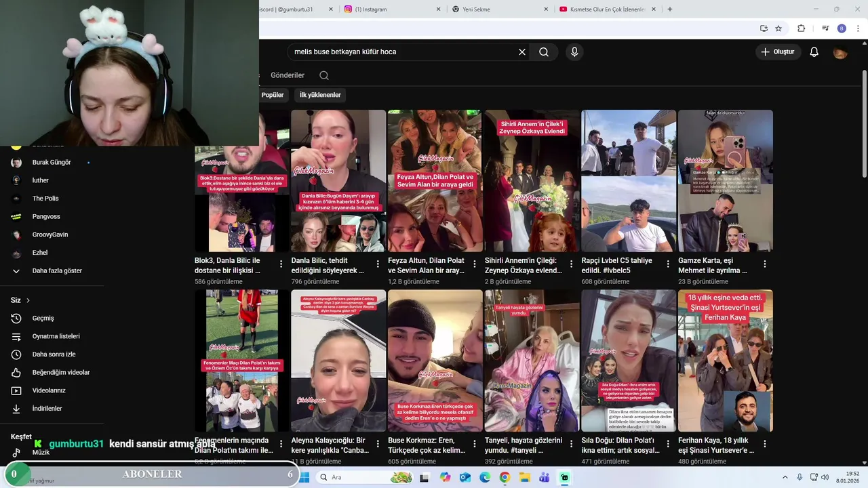This screenshot has width=868, height=488.
Task: Clear the YouTube search box with X
Action: [x=522, y=52]
